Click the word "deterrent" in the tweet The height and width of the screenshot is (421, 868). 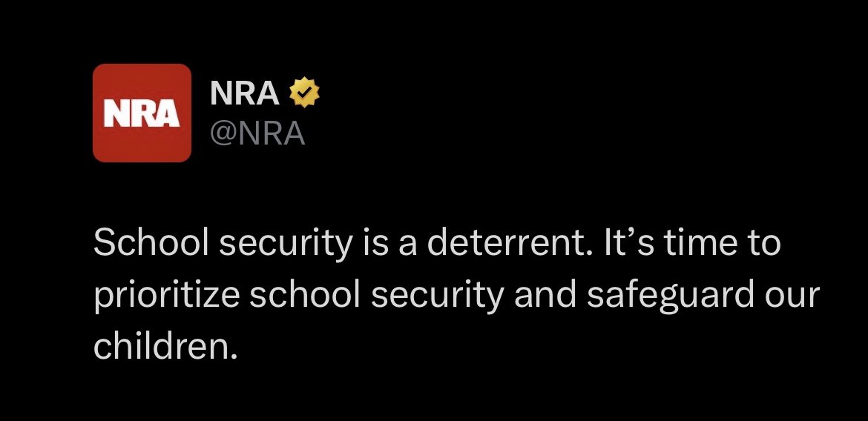pos(505,242)
